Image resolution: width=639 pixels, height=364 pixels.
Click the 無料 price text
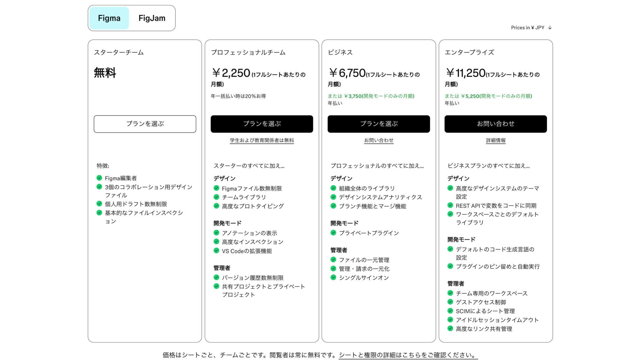click(105, 73)
